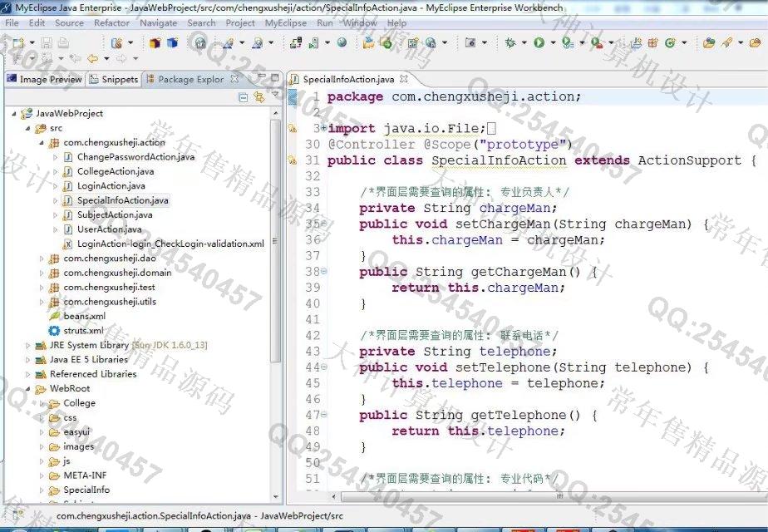Click the yellow-and-purple cube toolbar icon
Screen dimensions: 768x532
click(x=155, y=43)
